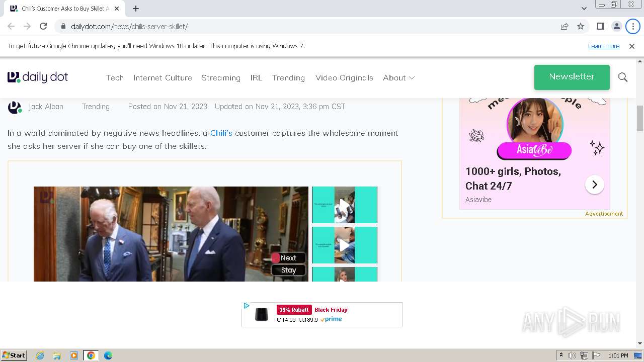Open the AdChoices icon on banner
The height and width of the screenshot is (362, 644).
pos(246,306)
